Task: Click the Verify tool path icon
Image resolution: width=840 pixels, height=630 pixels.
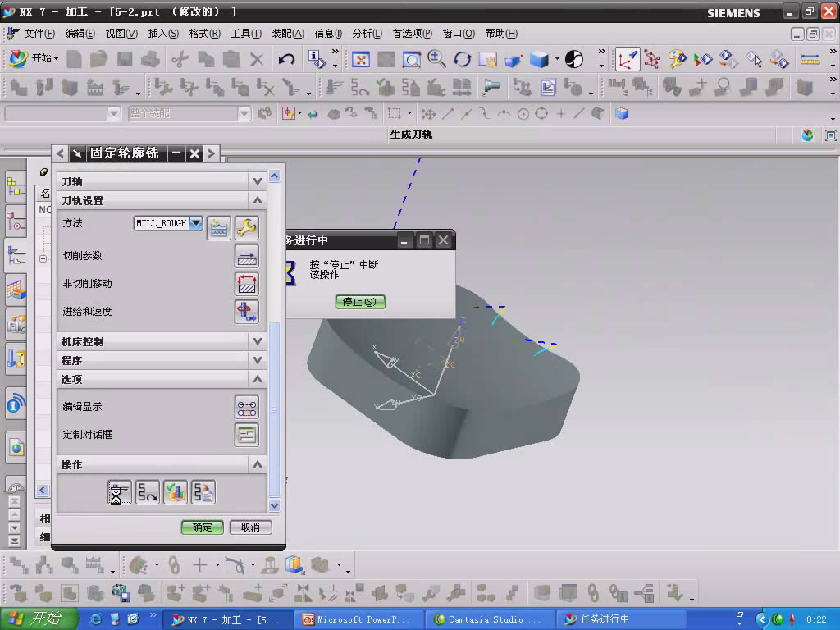Action: click(176, 492)
